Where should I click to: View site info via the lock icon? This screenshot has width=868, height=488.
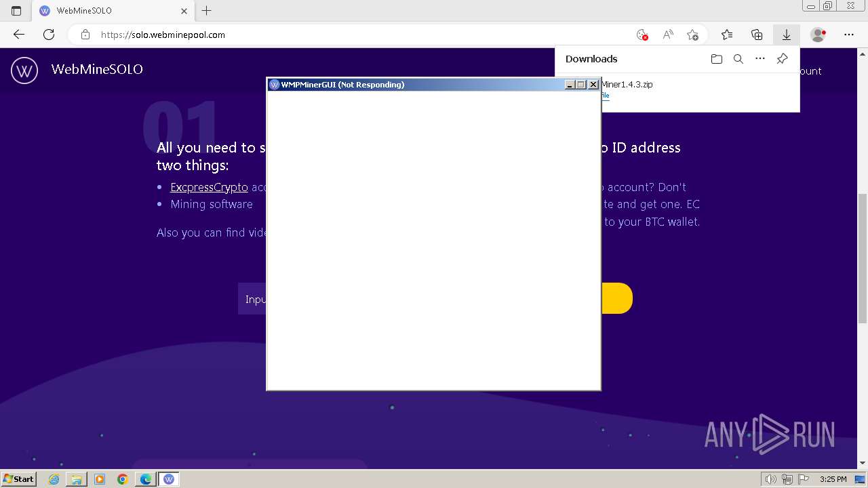(85, 35)
